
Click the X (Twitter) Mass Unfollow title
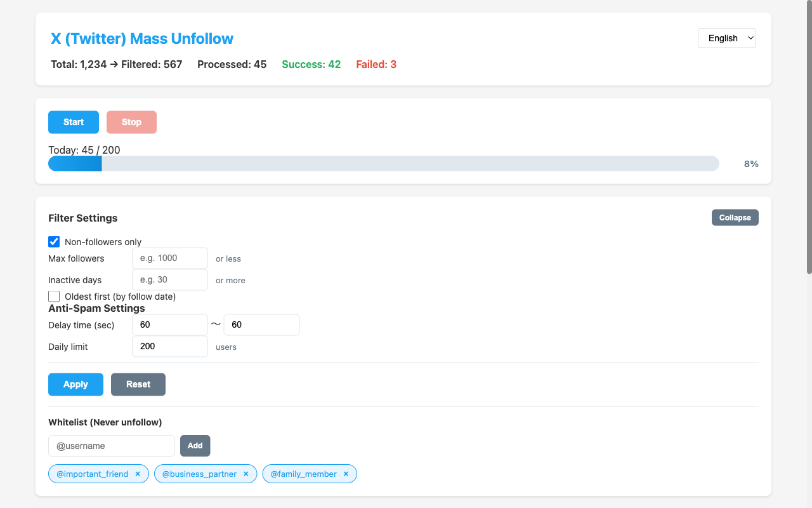tap(142, 39)
